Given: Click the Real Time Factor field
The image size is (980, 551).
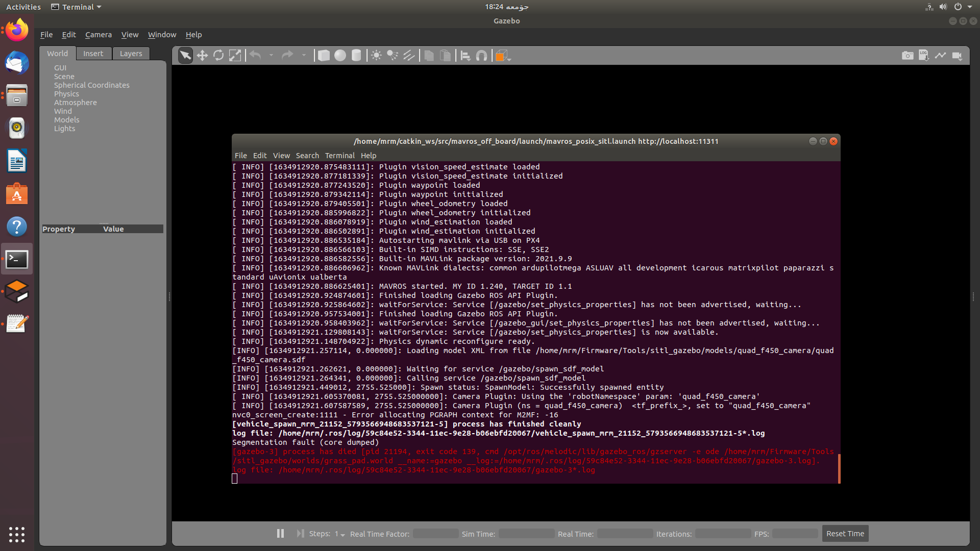Looking at the screenshot, I should 435,534.
